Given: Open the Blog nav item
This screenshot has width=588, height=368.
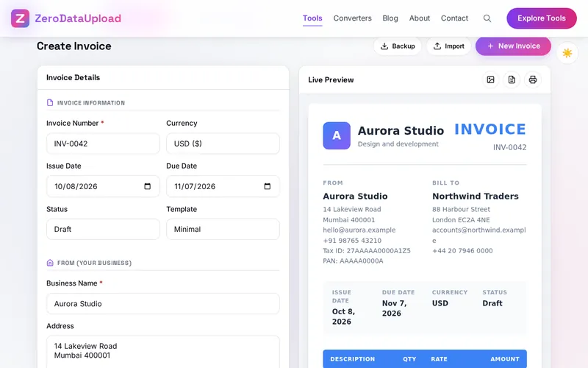Looking at the screenshot, I should (390, 18).
